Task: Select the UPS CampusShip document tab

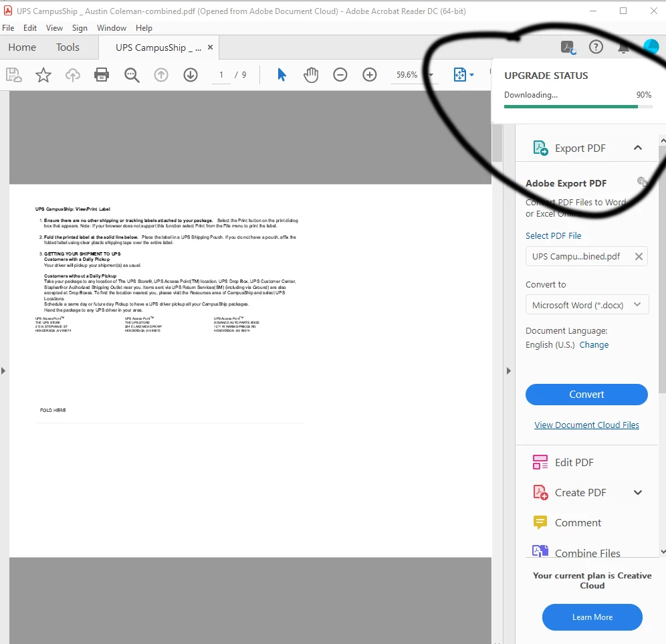Action: point(158,47)
